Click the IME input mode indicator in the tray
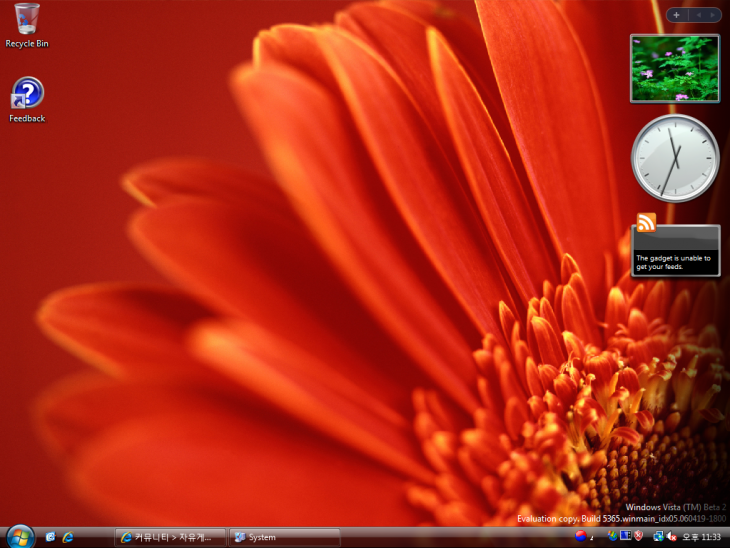 coord(592,538)
